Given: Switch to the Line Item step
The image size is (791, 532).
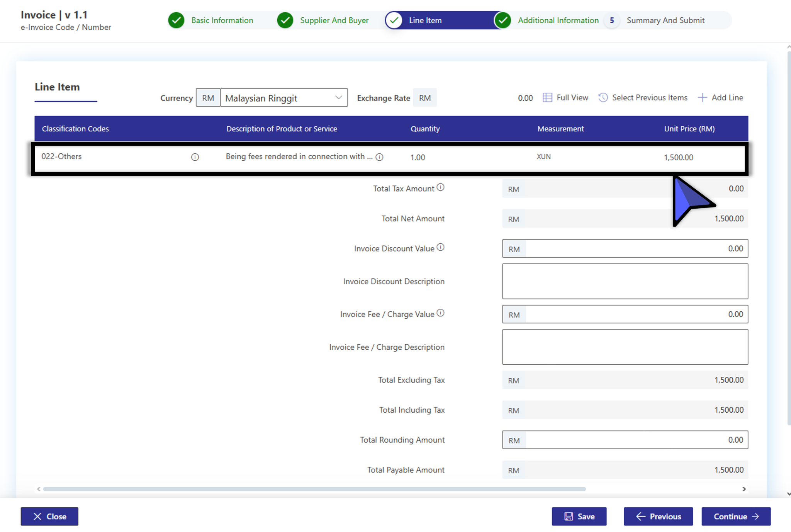Looking at the screenshot, I should click(x=425, y=20).
